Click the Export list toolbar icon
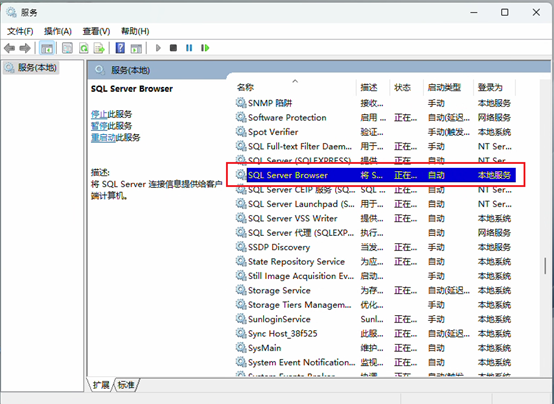554x404 pixels. tap(99, 48)
